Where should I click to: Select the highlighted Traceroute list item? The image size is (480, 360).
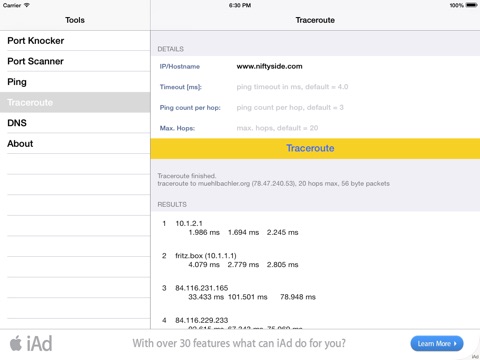point(75,102)
